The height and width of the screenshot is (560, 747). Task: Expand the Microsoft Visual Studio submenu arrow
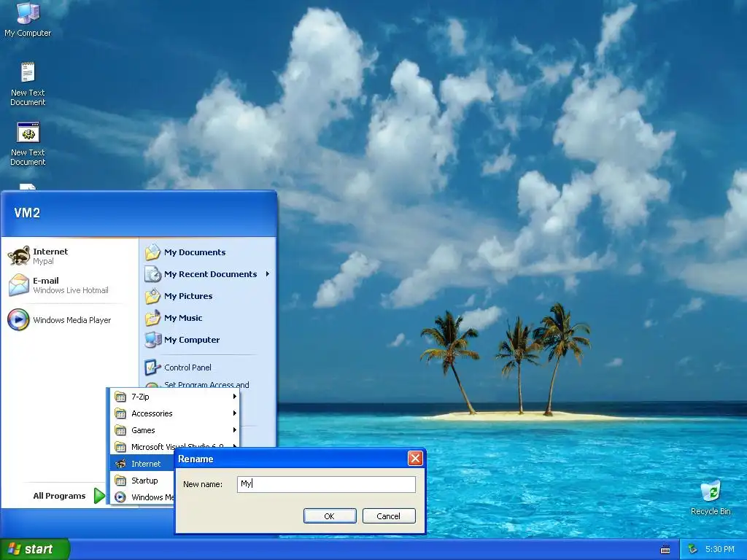234,446
